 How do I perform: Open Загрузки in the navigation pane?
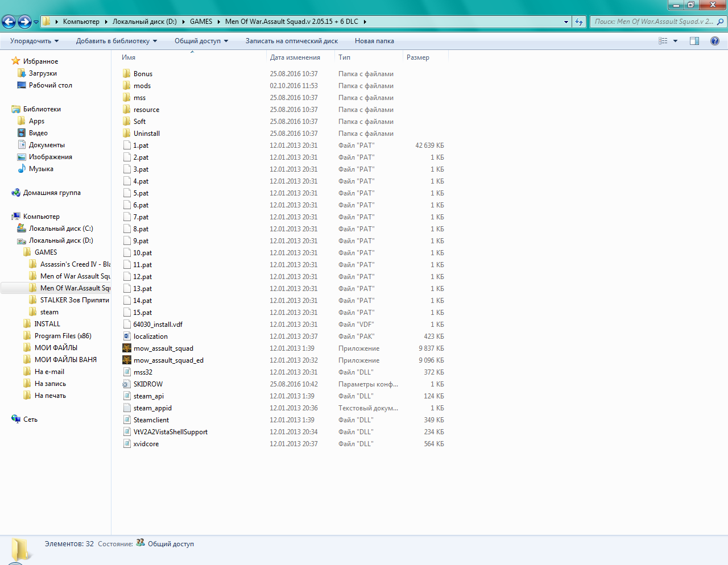(x=43, y=73)
